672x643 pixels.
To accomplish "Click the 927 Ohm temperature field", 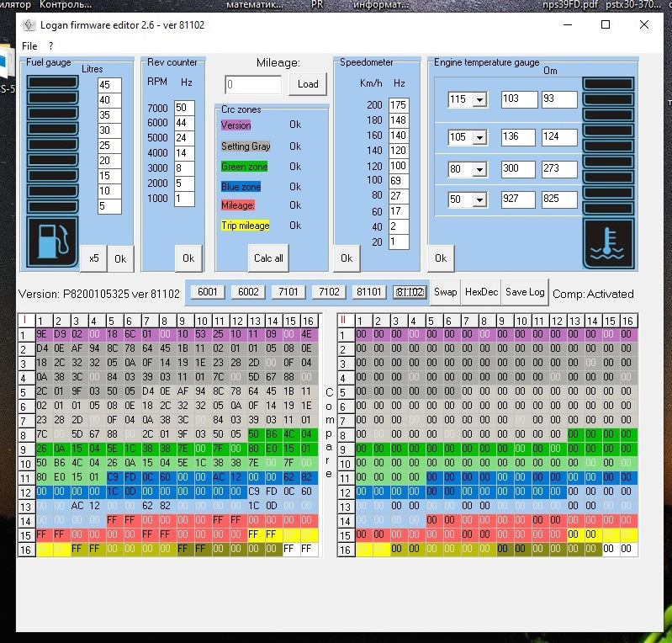I will pyautogui.click(x=518, y=199).
